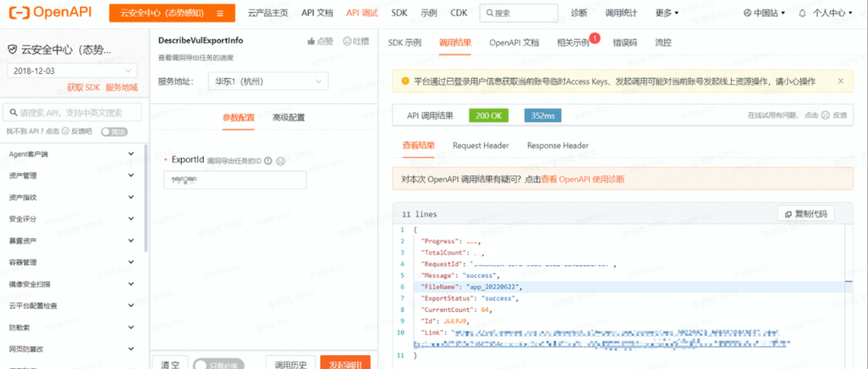The width and height of the screenshot is (868, 369).
Task: Click the 吐槽 sad-face icon
Action: click(x=347, y=41)
